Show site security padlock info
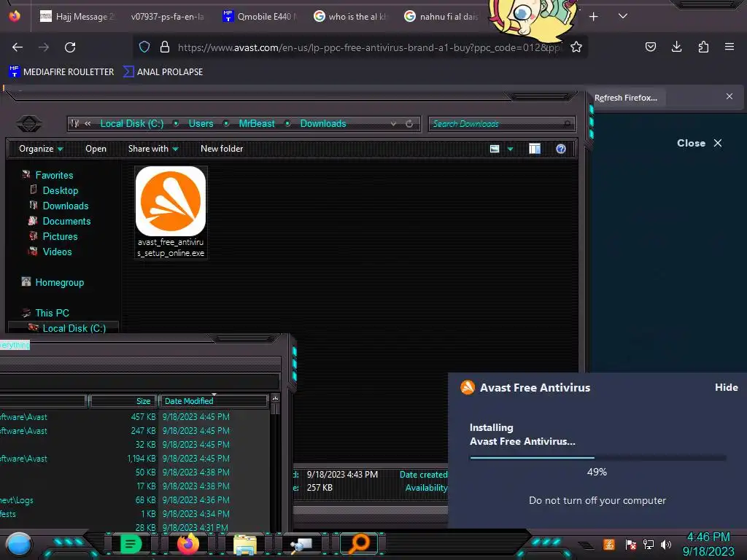This screenshot has height=560, width=747. tap(165, 47)
